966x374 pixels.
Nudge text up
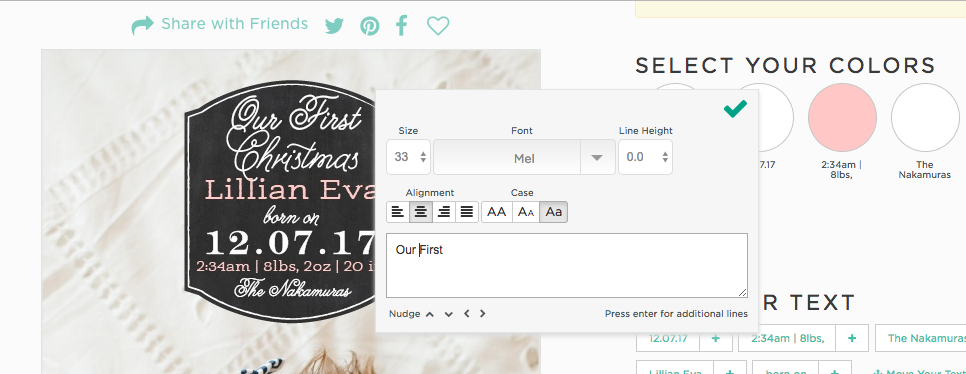tap(430, 314)
